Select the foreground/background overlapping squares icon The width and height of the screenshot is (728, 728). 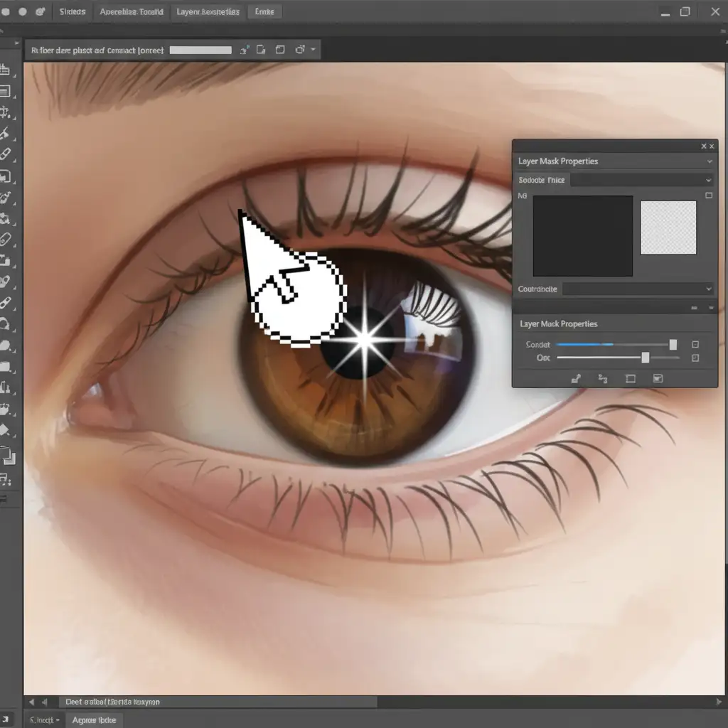tap(6, 455)
